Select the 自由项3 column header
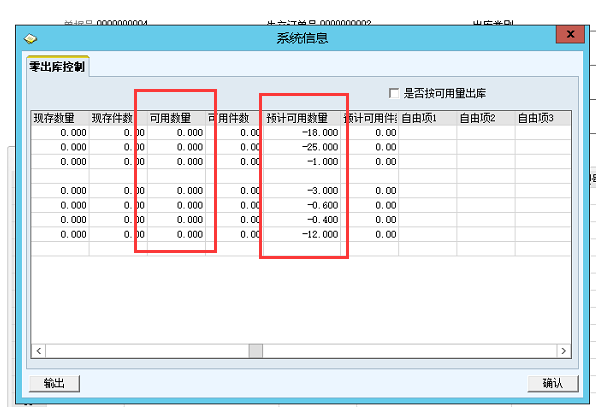 pos(543,118)
